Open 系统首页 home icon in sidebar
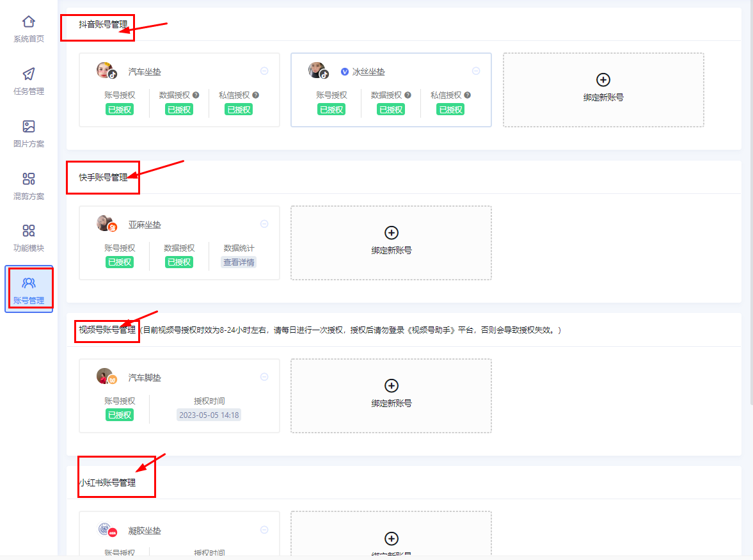The height and width of the screenshot is (560, 753). [x=29, y=22]
